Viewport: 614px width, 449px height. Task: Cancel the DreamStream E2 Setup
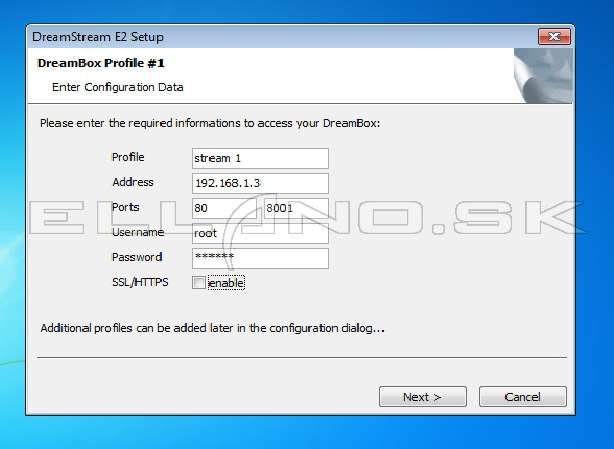(522, 397)
